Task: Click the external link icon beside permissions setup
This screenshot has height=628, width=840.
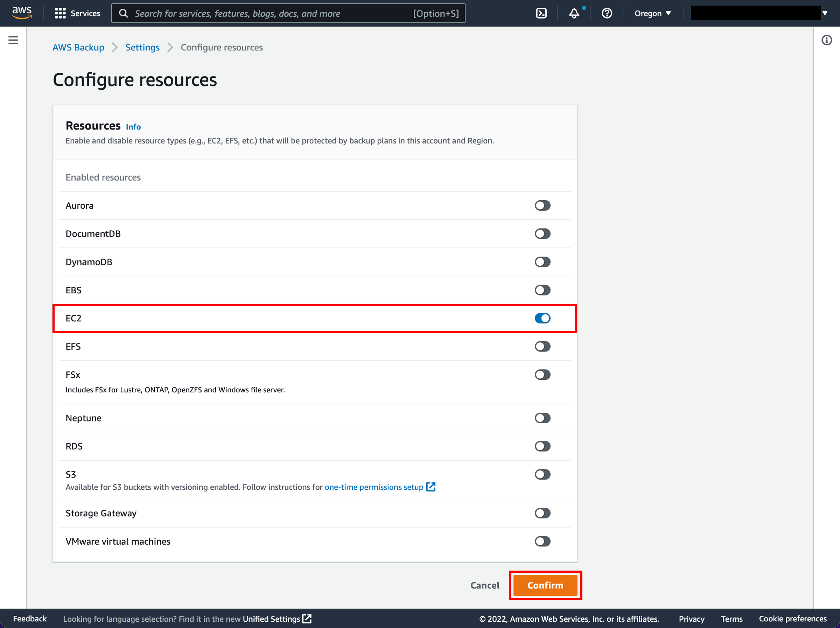Action: coord(430,487)
